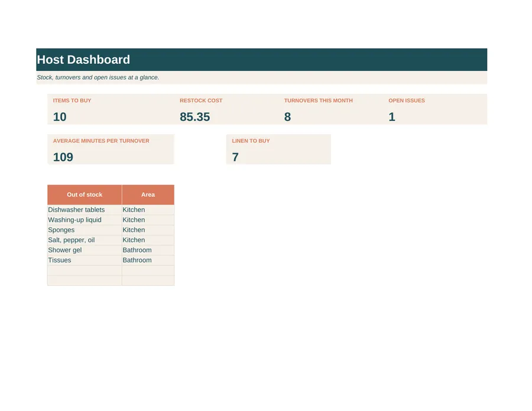Click the RESTOCK COST label
The height and width of the screenshot is (411, 532).
point(201,101)
